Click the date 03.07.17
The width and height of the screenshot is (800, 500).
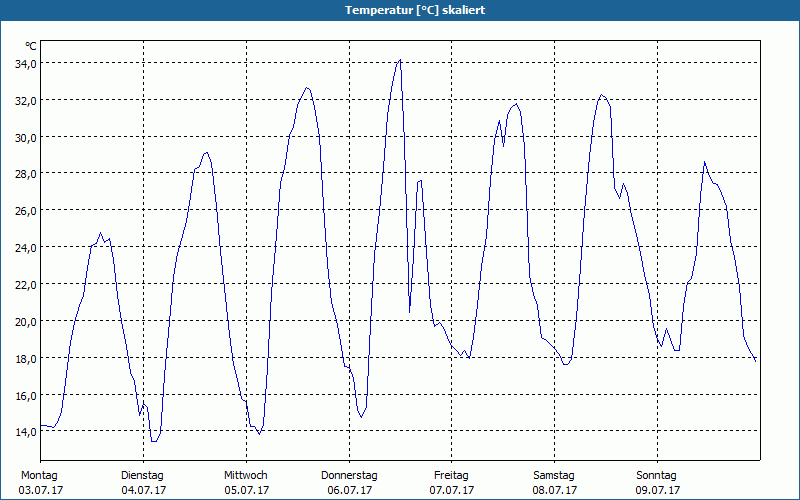pyautogui.click(x=41, y=490)
